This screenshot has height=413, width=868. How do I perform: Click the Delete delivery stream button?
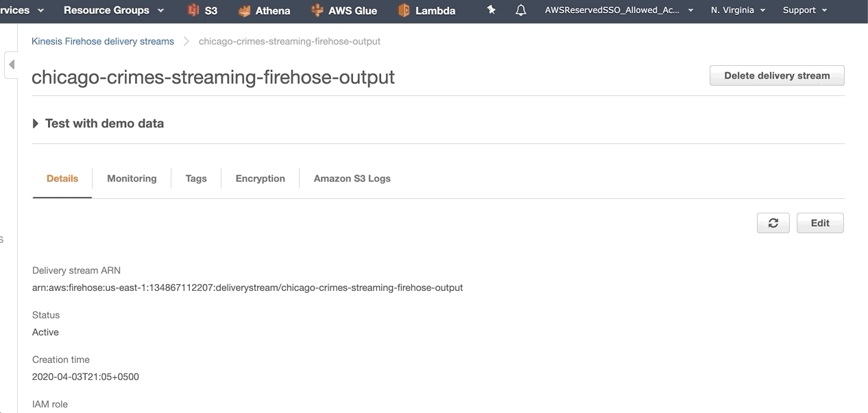tap(777, 75)
